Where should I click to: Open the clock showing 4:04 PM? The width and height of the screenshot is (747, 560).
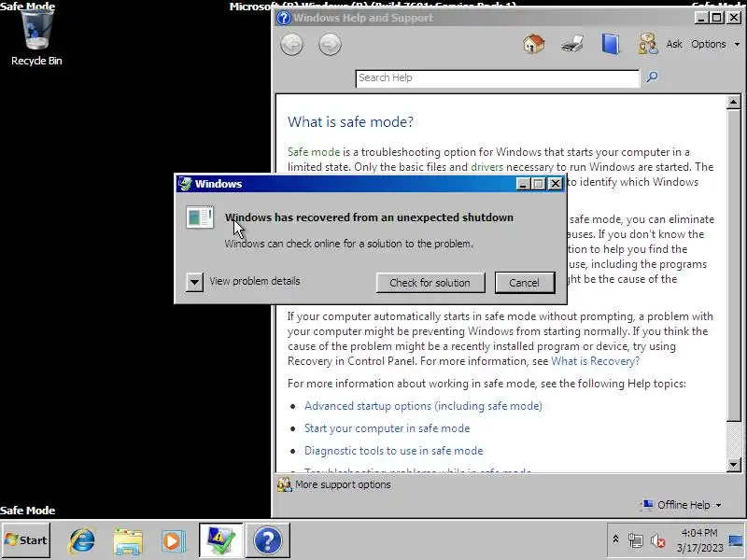point(699,540)
